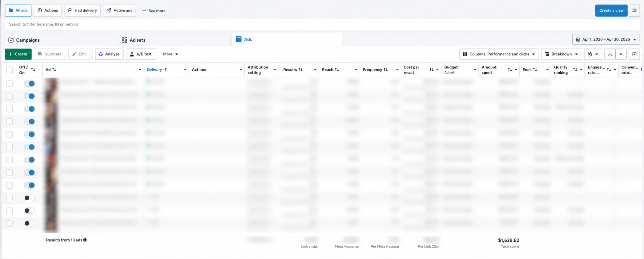Open the export options arrow beside download

(x=621, y=54)
